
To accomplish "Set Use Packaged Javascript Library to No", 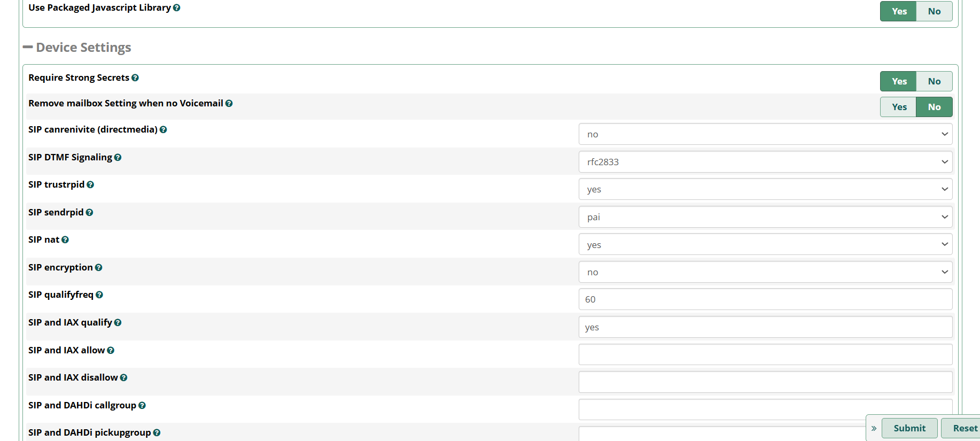I will (x=934, y=11).
